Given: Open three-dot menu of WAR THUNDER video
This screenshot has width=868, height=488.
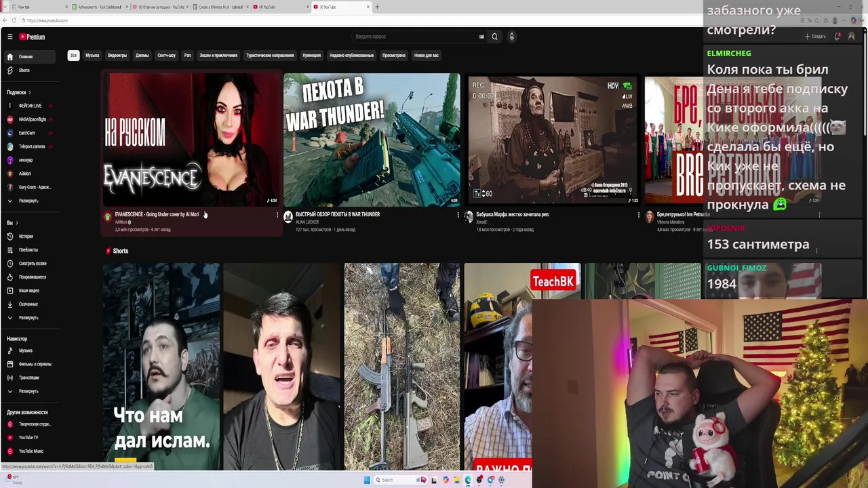Looking at the screenshot, I should coord(458,215).
